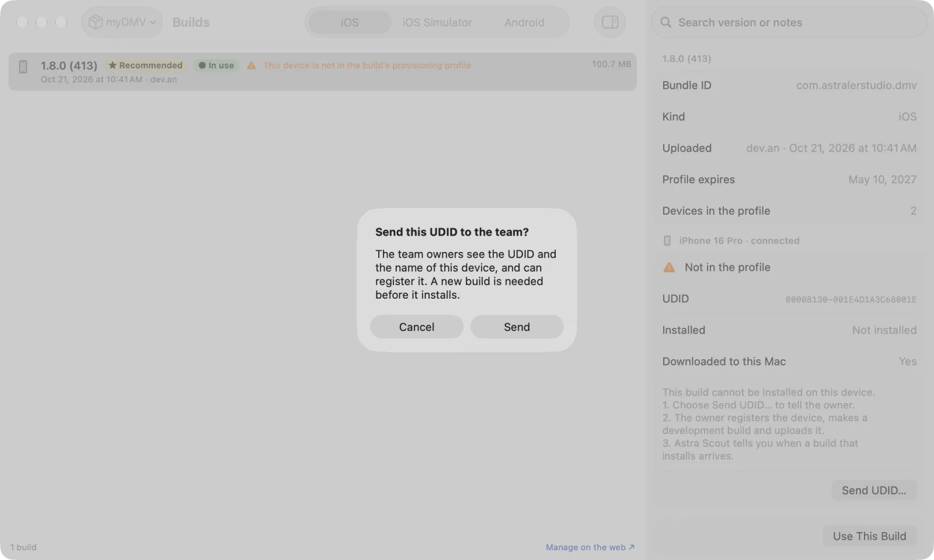Click the com.astralerstudio.dmv bundle ID value
Viewport: 934px width, 560px height.
tap(856, 85)
